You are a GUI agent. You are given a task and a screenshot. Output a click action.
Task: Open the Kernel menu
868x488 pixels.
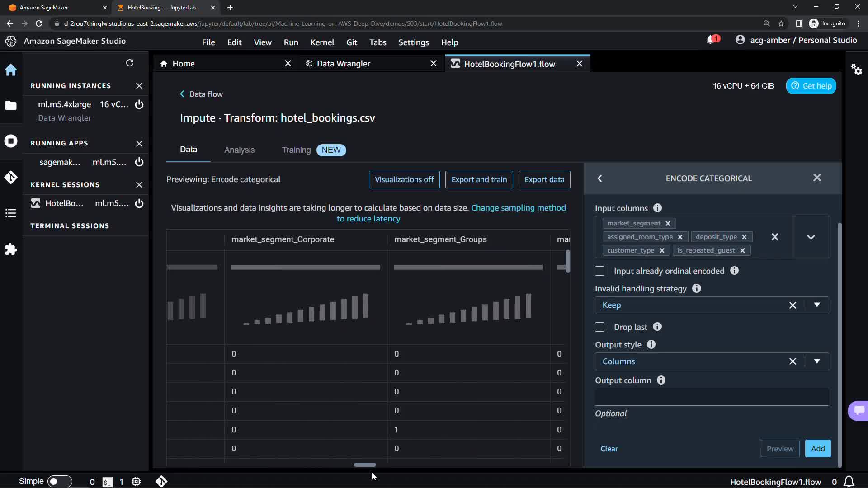tap(322, 42)
